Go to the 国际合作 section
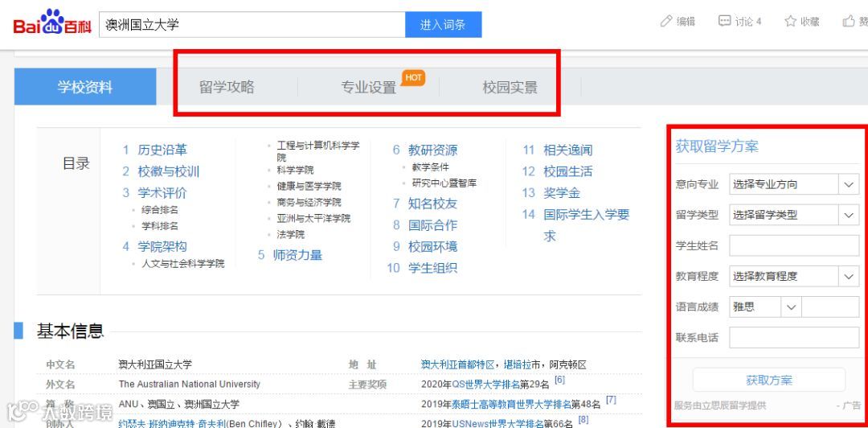868x428 pixels. (x=433, y=225)
